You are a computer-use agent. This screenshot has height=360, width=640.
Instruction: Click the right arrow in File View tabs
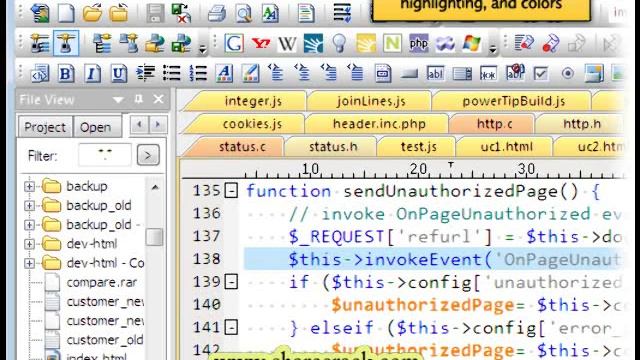coord(158,124)
